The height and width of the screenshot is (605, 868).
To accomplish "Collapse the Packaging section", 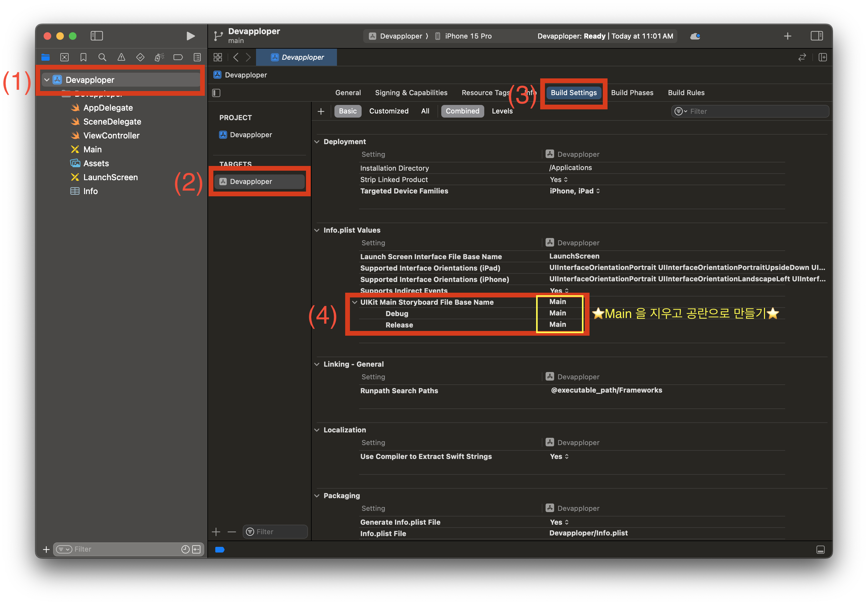I will 317,495.
